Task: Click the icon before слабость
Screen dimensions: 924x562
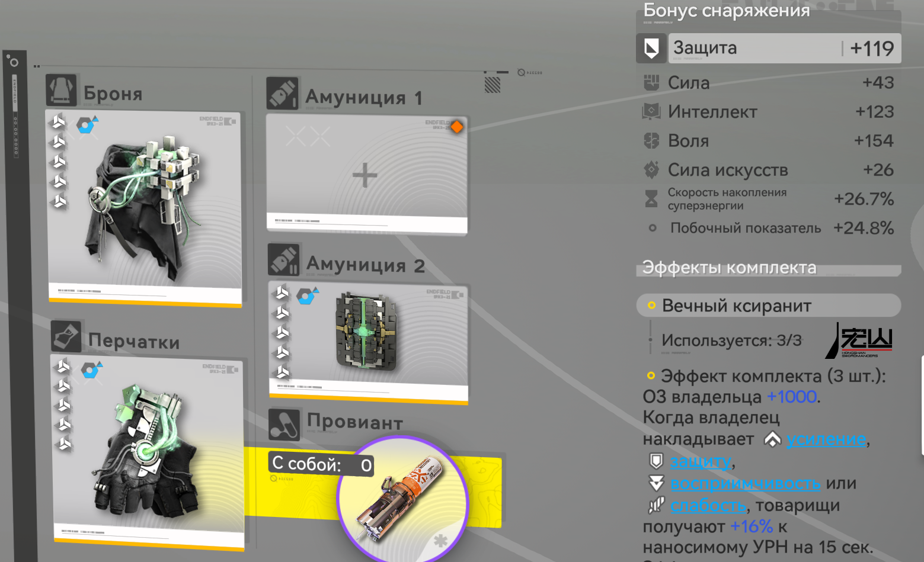Action: click(656, 505)
